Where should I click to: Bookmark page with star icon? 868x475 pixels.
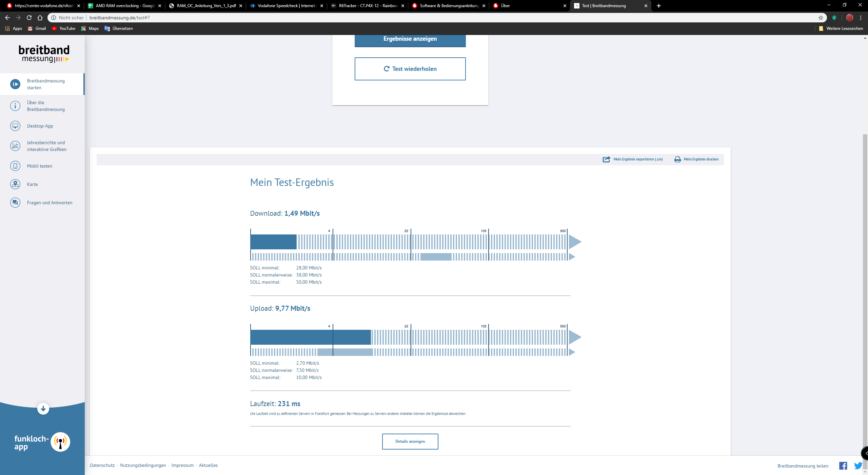821,18
